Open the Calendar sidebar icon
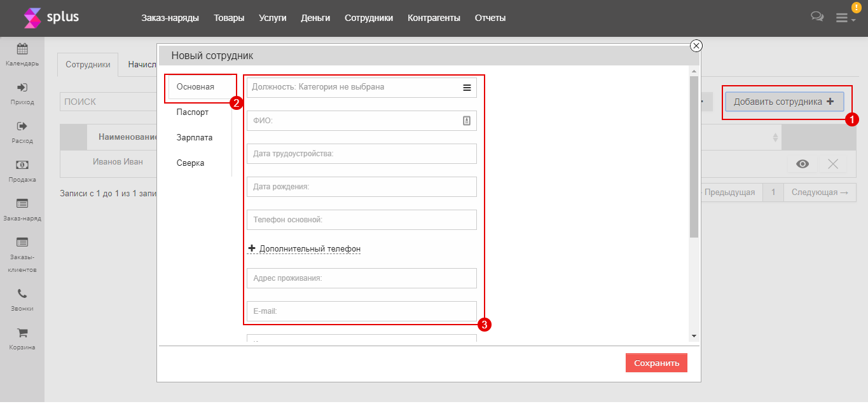The image size is (868, 404). pyautogui.click(x=22, y=49)
